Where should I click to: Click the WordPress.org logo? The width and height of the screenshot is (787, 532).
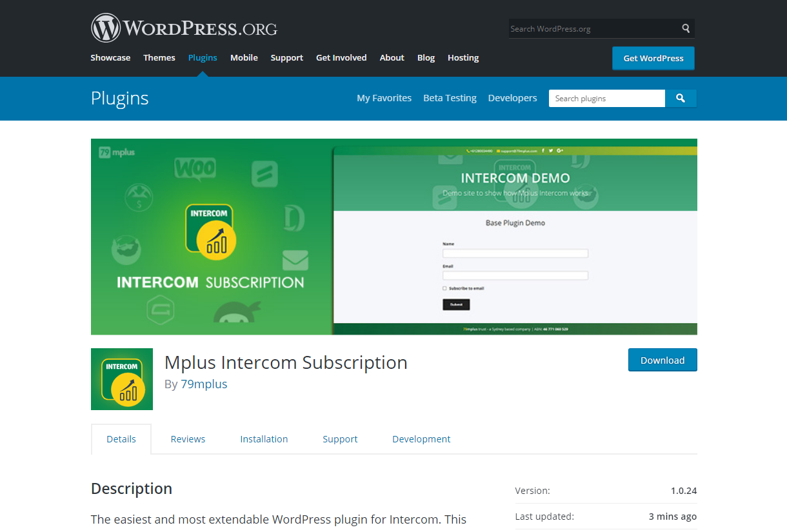point(184,28)
